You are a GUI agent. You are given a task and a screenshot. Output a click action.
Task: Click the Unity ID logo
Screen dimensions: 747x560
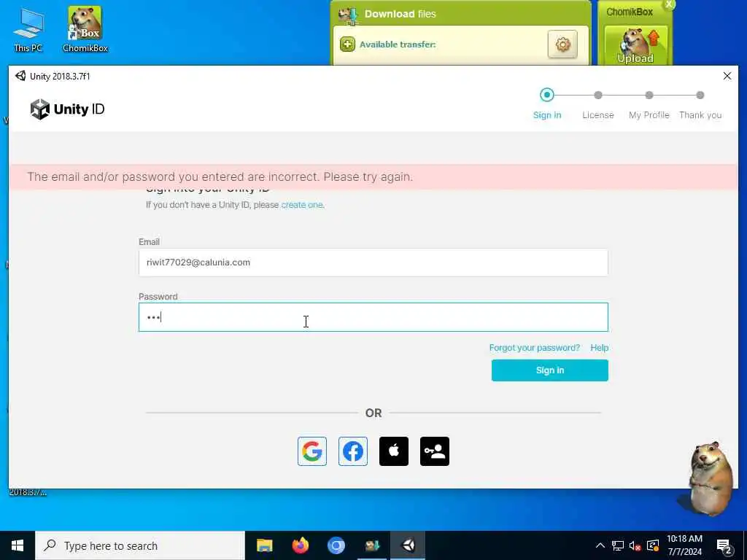tap(67, 109)
